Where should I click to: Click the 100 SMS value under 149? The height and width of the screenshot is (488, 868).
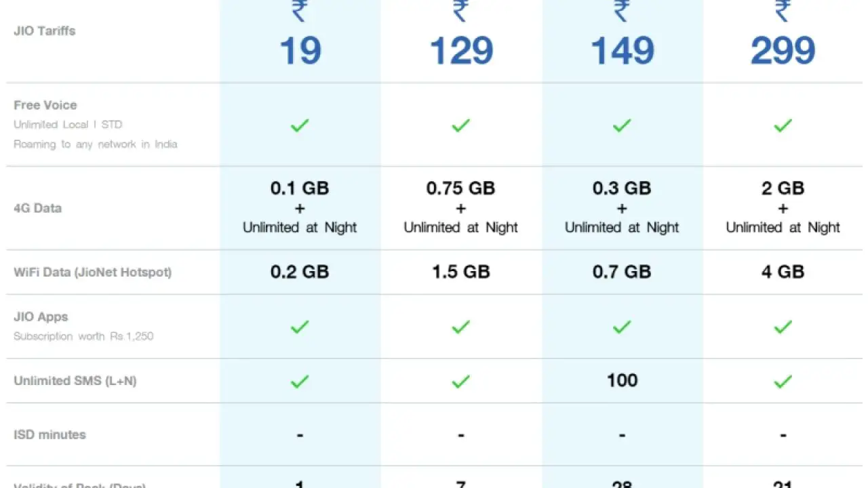622,380
